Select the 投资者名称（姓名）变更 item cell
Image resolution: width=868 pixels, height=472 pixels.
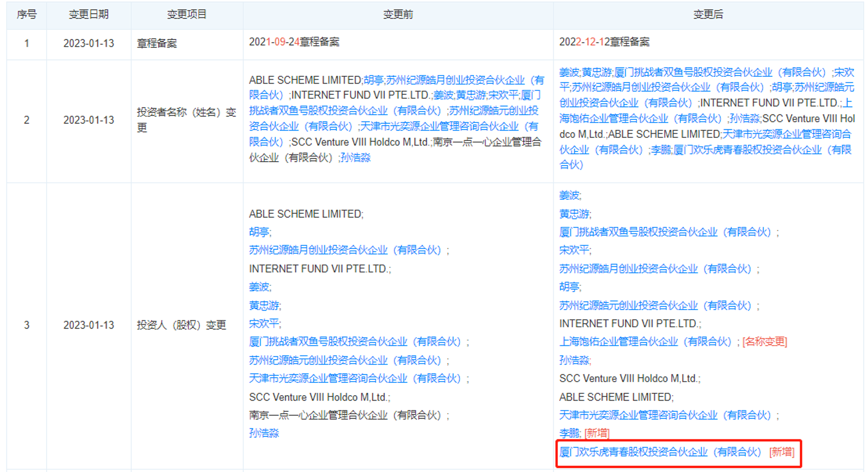click(187, 120)
